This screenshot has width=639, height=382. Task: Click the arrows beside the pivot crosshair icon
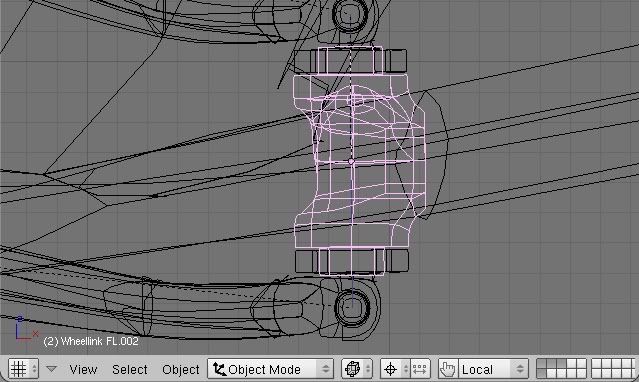pyautogui.click(x=405, y=369)
